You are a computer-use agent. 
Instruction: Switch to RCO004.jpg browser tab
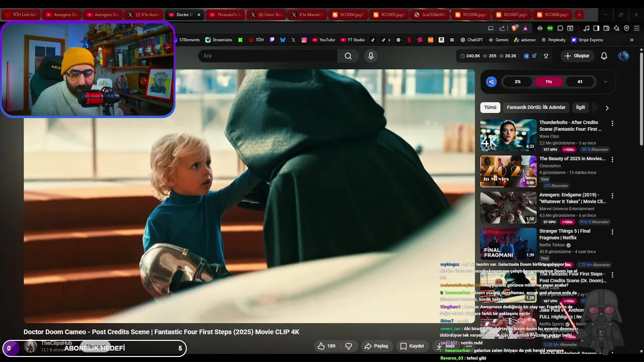click(x=348, y=15)
